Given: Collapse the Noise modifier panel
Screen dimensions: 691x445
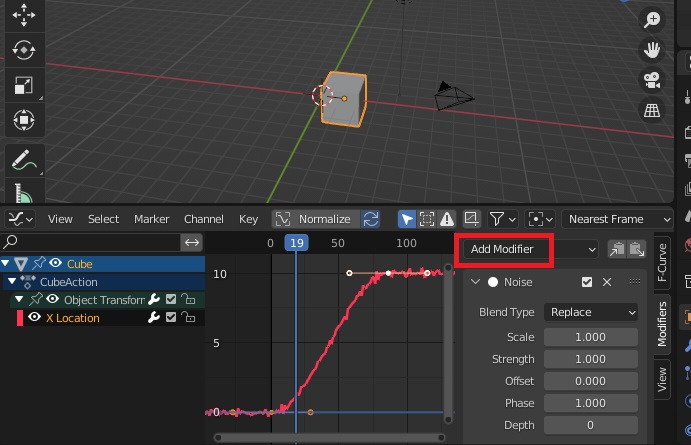Looking at the screenshot, I should click(x=475, y=282).
